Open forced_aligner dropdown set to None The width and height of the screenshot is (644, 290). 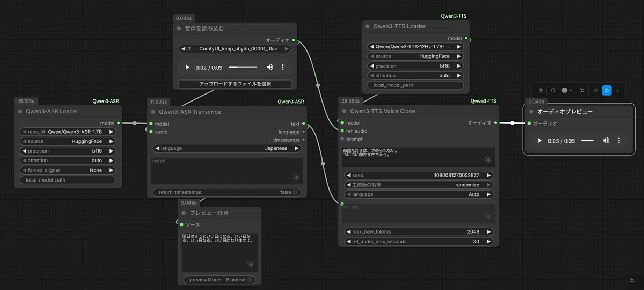(68, 170)
